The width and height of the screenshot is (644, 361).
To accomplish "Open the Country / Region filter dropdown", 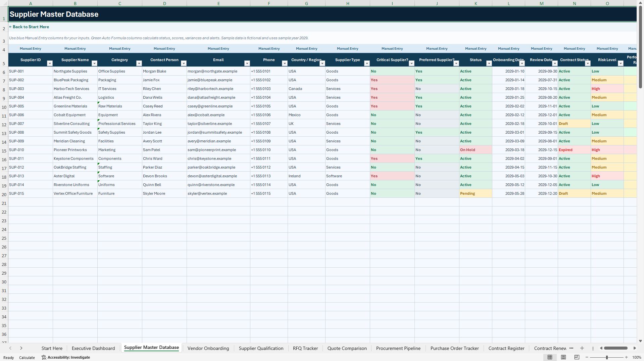I will click(322, 63).
